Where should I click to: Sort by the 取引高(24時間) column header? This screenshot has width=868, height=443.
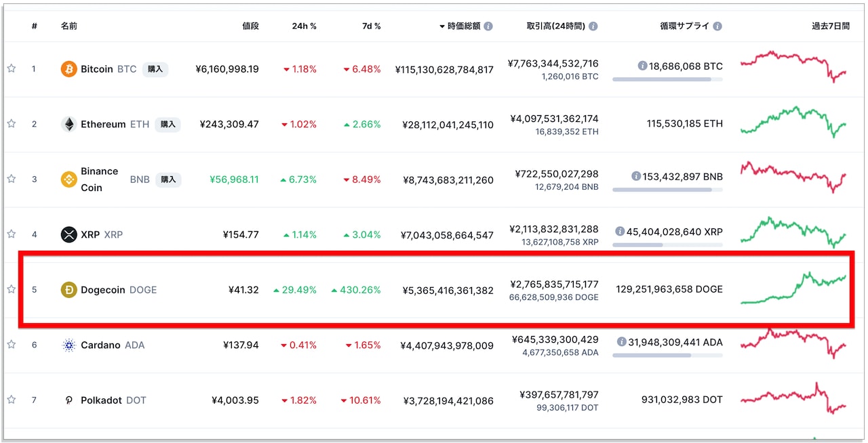pyautogui.click(x=556, y=26)
